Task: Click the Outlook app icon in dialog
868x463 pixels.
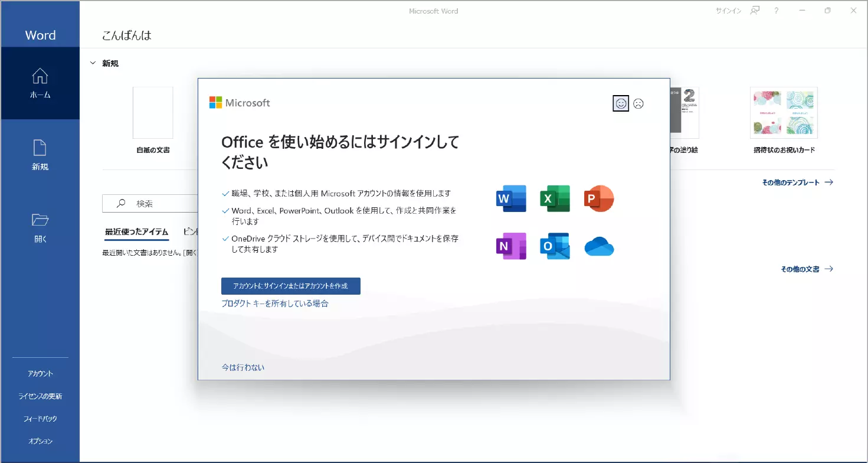Action: [x=555, y=246]
